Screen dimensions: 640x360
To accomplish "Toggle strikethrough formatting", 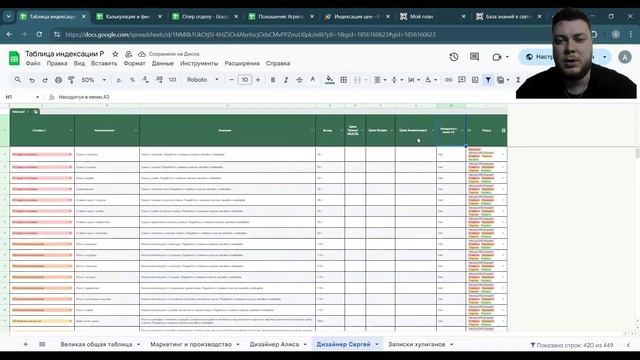I will 299,80.
